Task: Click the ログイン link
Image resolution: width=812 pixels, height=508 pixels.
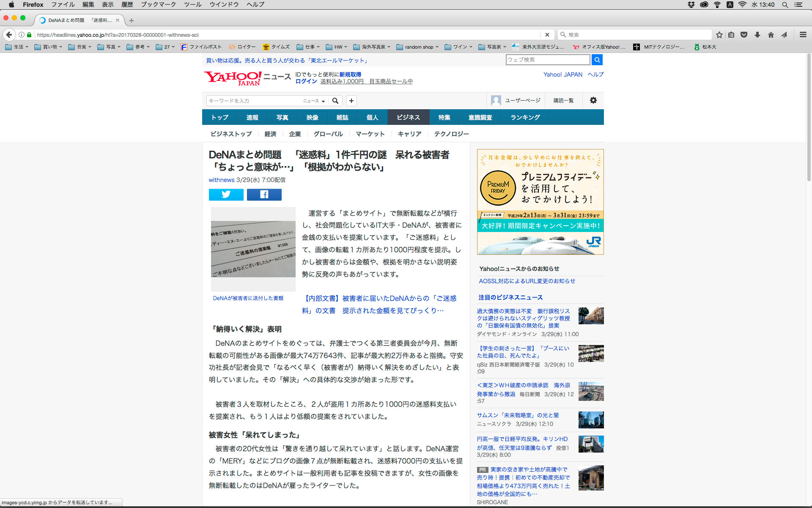Action: coord(306,81)
